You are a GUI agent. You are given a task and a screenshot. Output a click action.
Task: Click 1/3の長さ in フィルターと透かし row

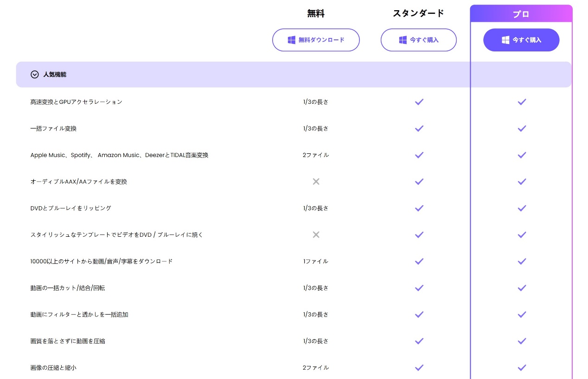(316, 315)
